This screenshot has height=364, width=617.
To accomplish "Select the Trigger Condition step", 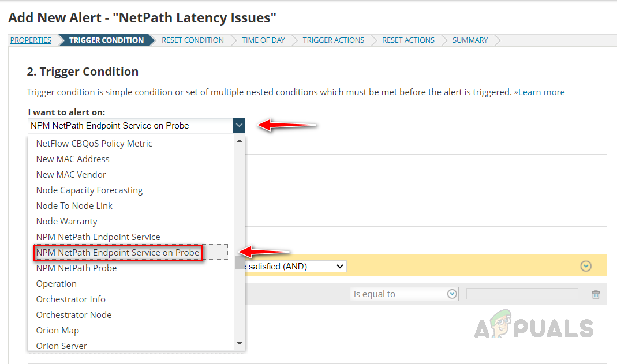I will [x=106, y=40].
